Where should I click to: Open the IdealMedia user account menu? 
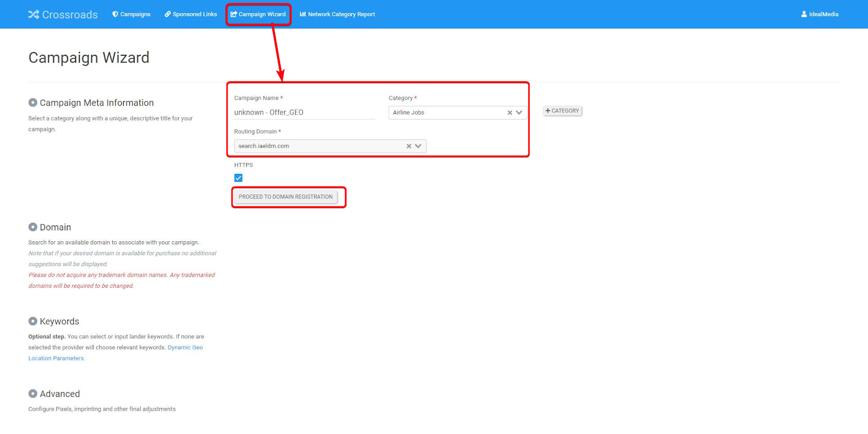pos(820,14)
